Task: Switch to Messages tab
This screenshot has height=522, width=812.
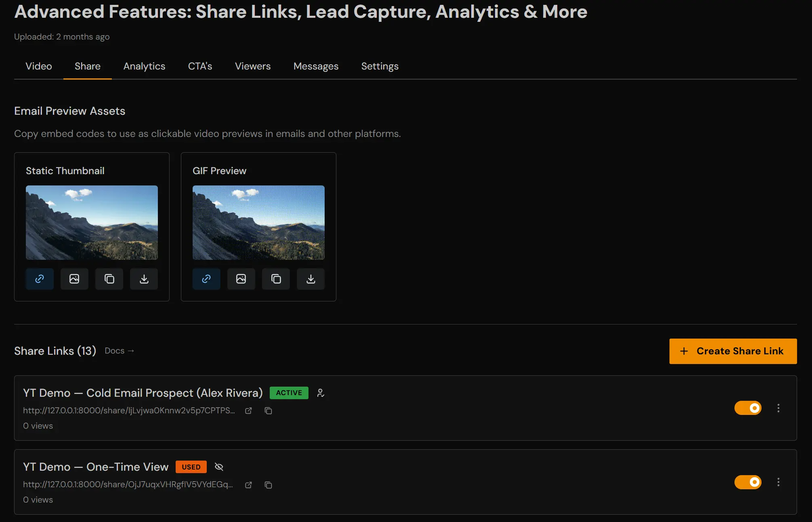Action: pyautogui.click(x=316, y=66)
